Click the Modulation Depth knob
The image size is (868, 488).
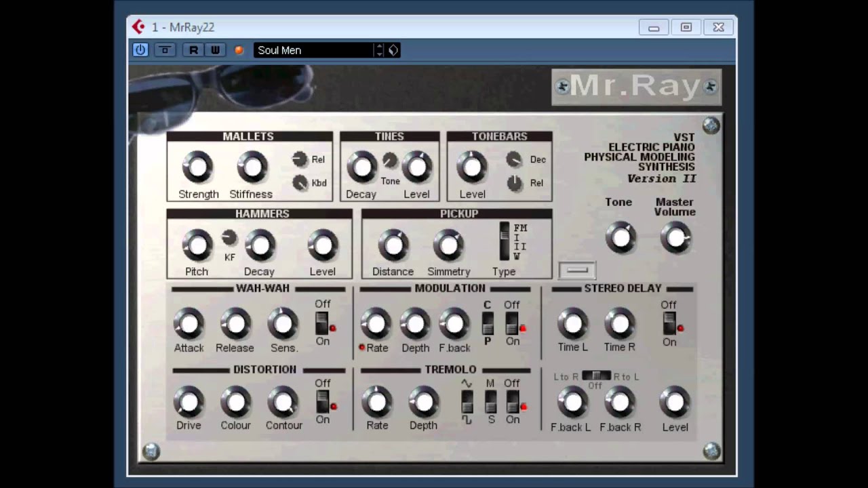(x=415, y=323)
